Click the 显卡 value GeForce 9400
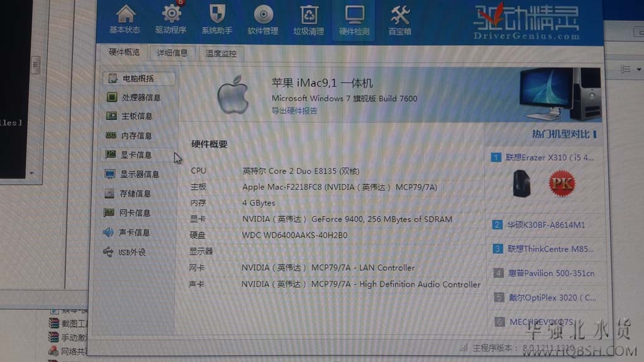 pos(347,219)
